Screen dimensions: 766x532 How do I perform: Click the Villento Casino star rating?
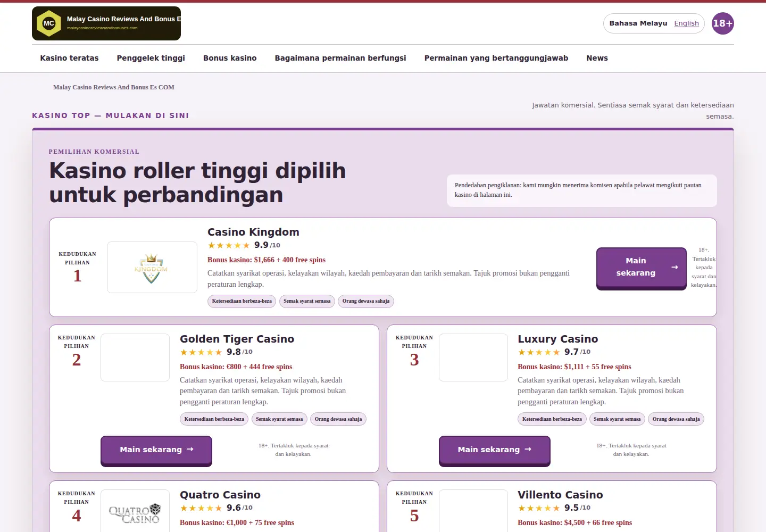538,508
